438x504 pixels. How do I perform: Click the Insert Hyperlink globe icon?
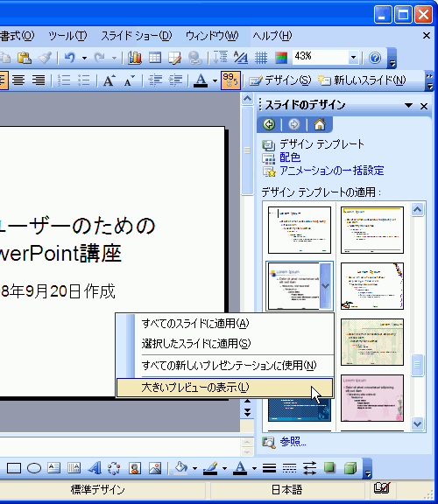[x=194, y=58]
